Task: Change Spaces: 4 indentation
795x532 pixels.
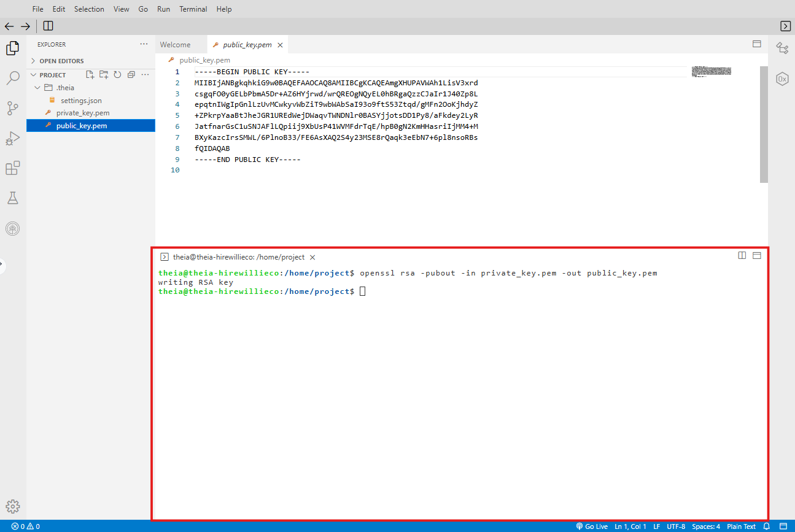Action: pos(706,526)
